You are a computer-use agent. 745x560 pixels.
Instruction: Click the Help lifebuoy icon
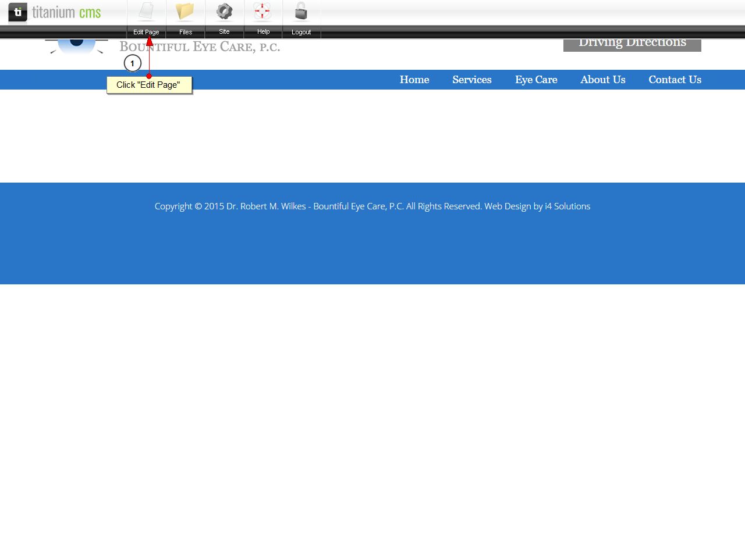pyautogui.click(x=263, y=12)
